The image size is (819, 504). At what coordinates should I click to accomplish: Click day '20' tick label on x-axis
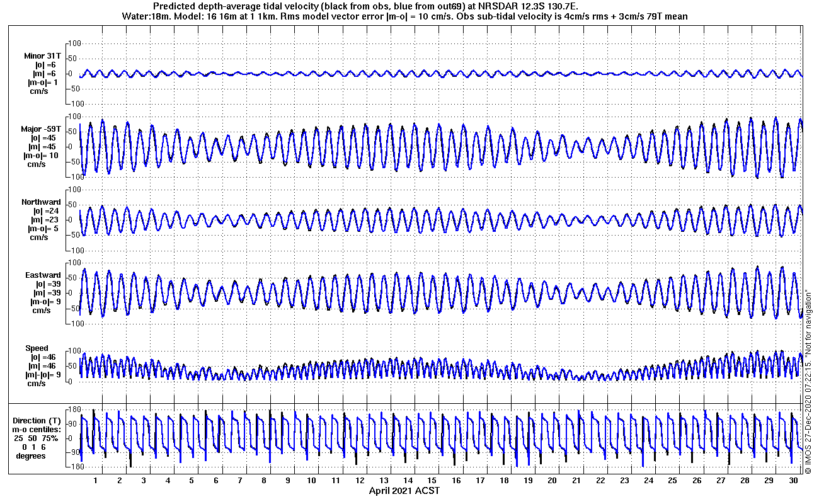click(553, 481)
